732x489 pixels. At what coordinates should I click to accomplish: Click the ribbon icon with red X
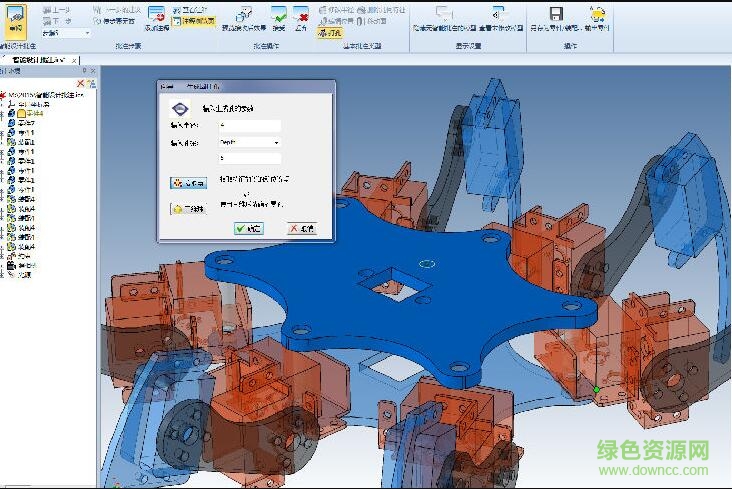click(x=301, y=15)
